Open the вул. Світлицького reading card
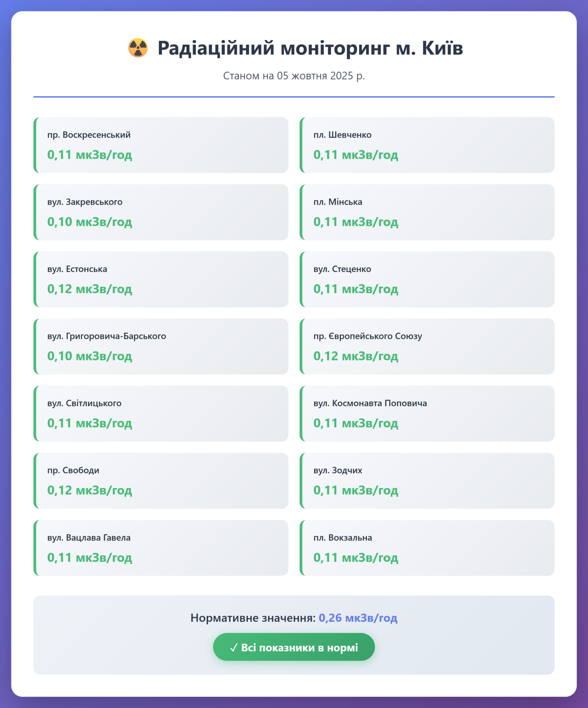 161,413
